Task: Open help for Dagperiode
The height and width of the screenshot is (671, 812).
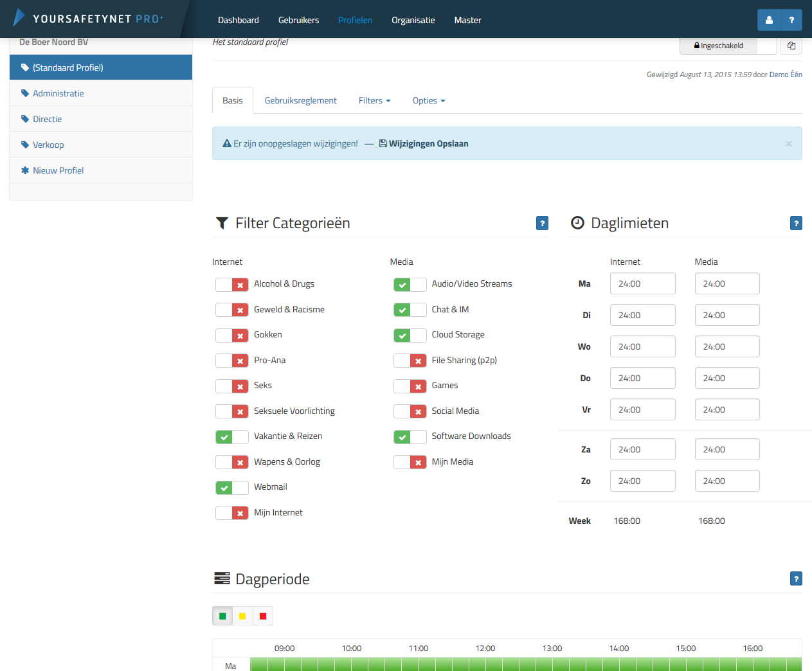Action: 796,578
